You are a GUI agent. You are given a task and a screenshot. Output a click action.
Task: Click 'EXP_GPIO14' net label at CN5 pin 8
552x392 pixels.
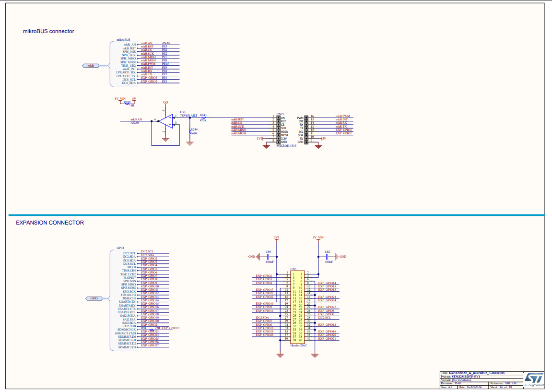point(327,283)
